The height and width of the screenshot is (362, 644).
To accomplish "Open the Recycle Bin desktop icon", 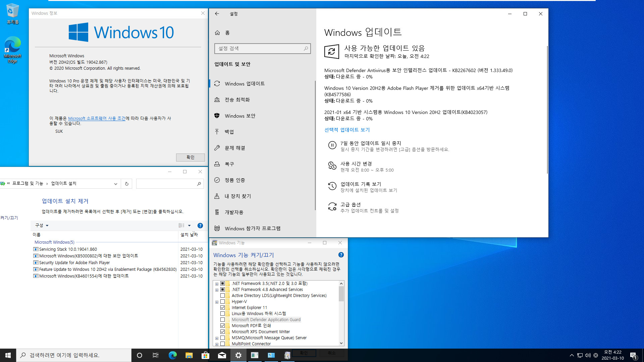I will tap(12, 13).
